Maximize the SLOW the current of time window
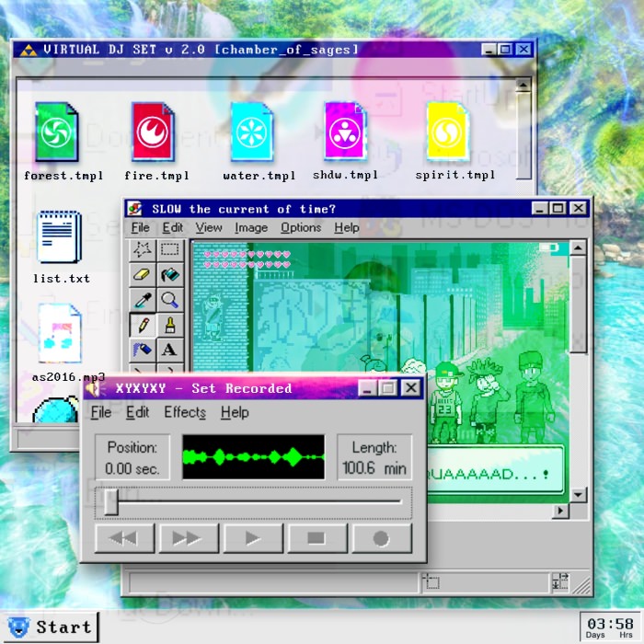Viewport: 644px width, 644px height. (x=558, y=208)
